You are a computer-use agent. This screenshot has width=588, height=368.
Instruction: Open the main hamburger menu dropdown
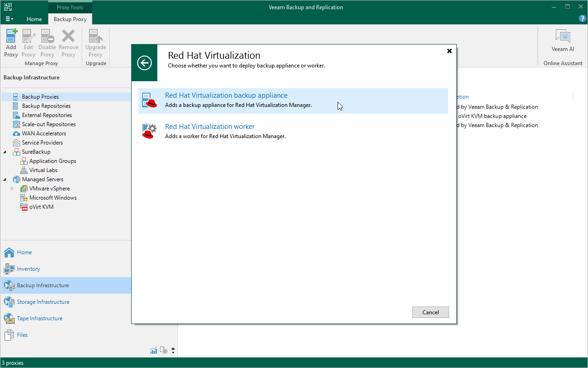click(9, 19)
